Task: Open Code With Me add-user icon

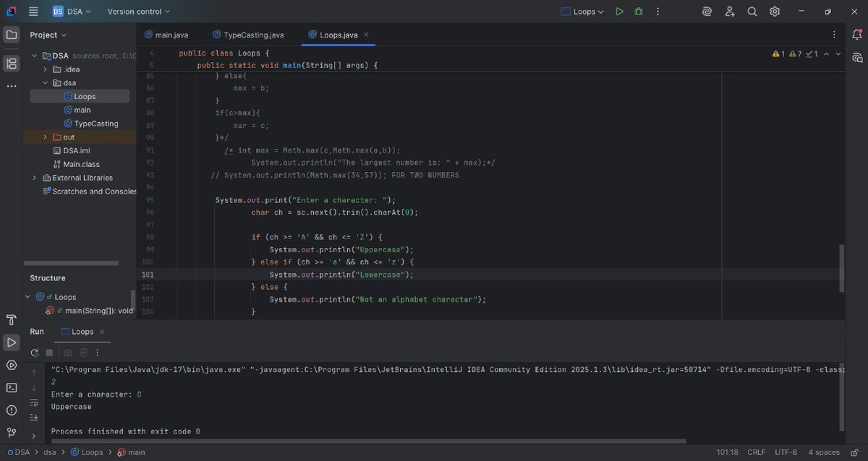Action: coord(730,12)
